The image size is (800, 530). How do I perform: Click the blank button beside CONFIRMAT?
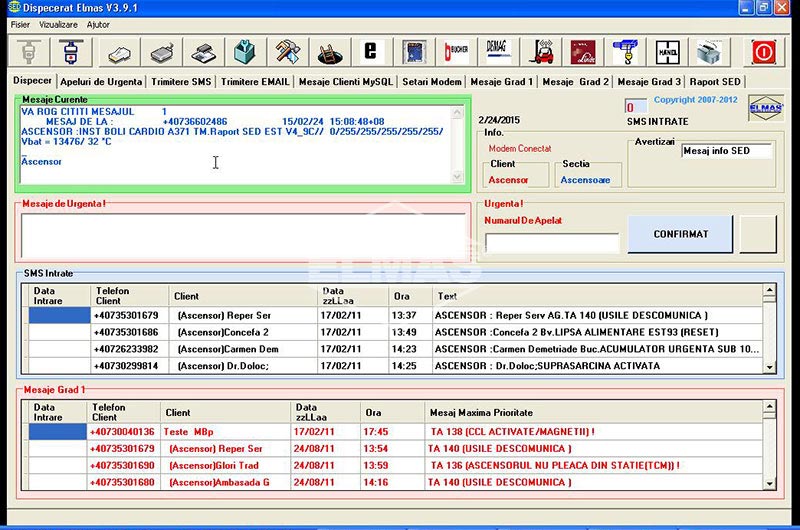[x=758, y=234]
